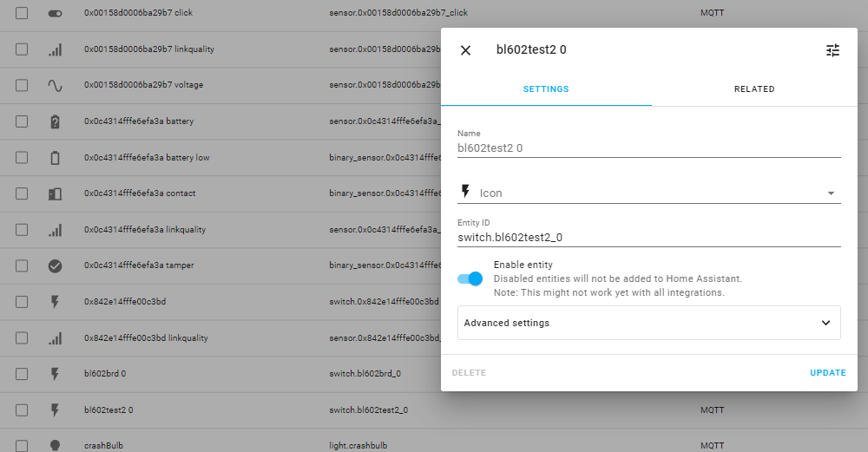
Task: Open entity 0x00158d0006ba29b7 click name
Action: point(138,13)
